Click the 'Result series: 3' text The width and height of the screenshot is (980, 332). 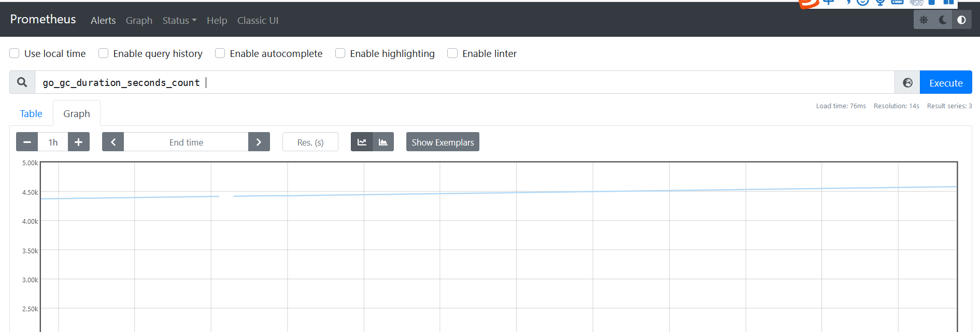[949, 106]
